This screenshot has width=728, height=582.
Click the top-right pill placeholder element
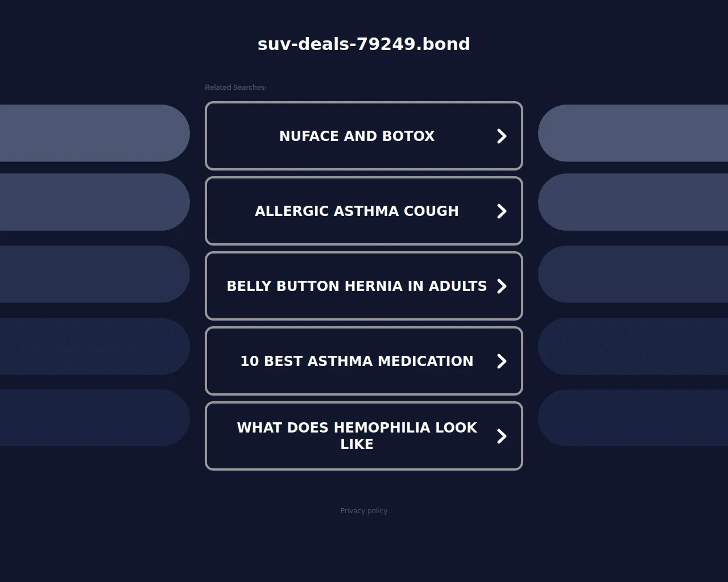pyautogui.click(x=634, y=132)
